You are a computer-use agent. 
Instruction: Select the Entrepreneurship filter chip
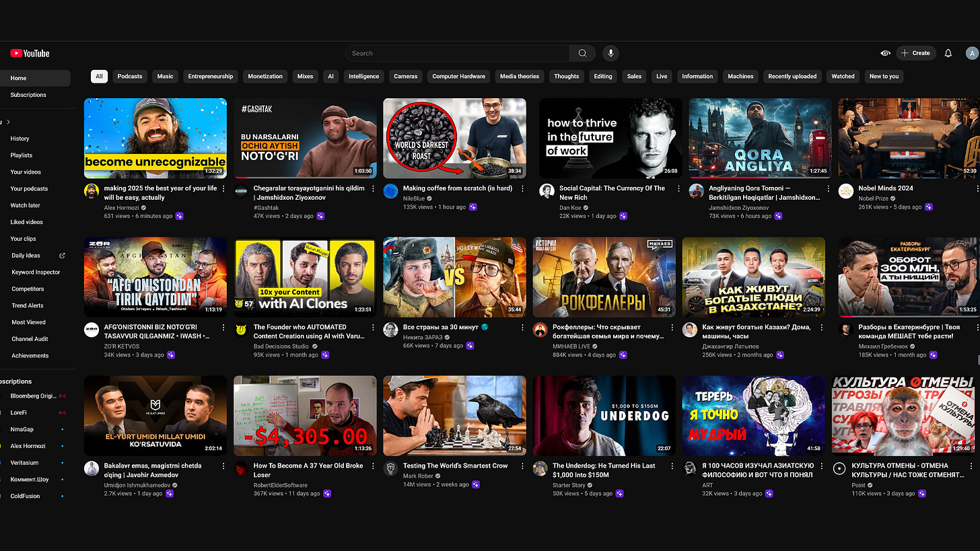(211, 77)
